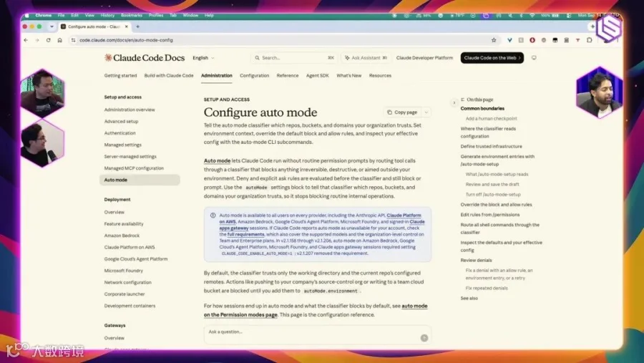Click the address bar URL
This screenshot has height=363, width=644.
(126, 40)
